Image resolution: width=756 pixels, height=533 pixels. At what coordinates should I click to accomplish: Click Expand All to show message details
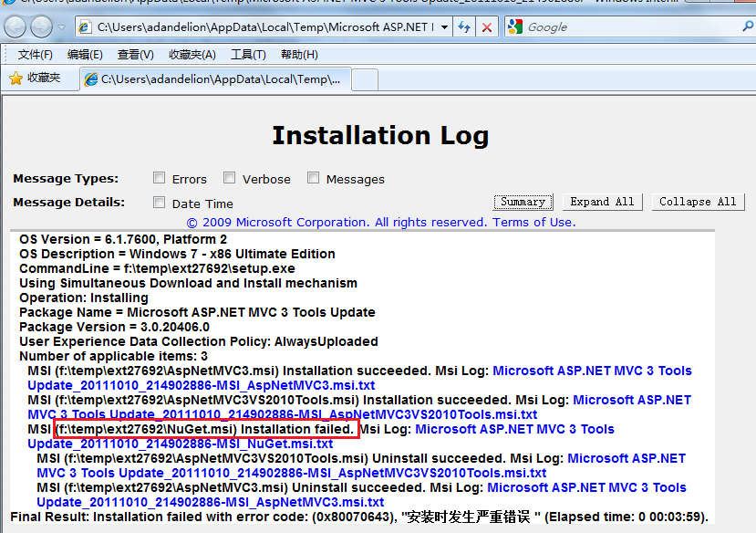click(602, 201)
